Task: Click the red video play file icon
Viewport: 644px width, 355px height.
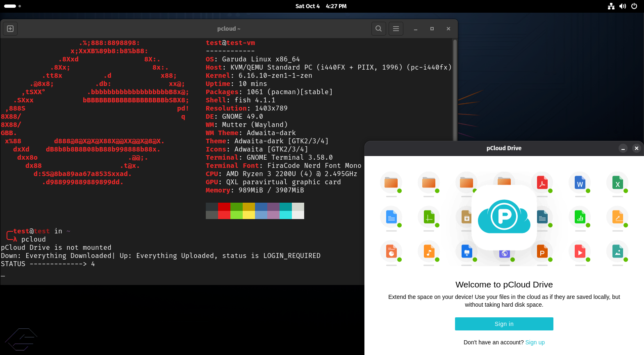Action: coord(580,251)
